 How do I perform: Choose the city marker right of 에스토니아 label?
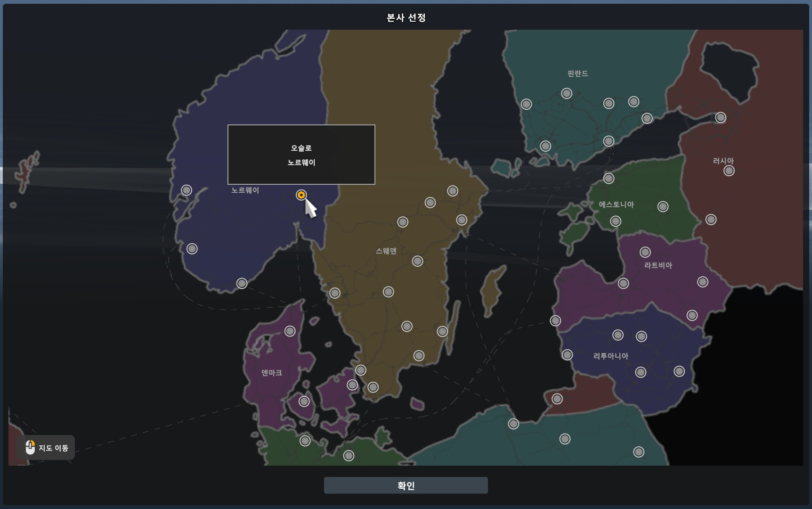[663, 206]
